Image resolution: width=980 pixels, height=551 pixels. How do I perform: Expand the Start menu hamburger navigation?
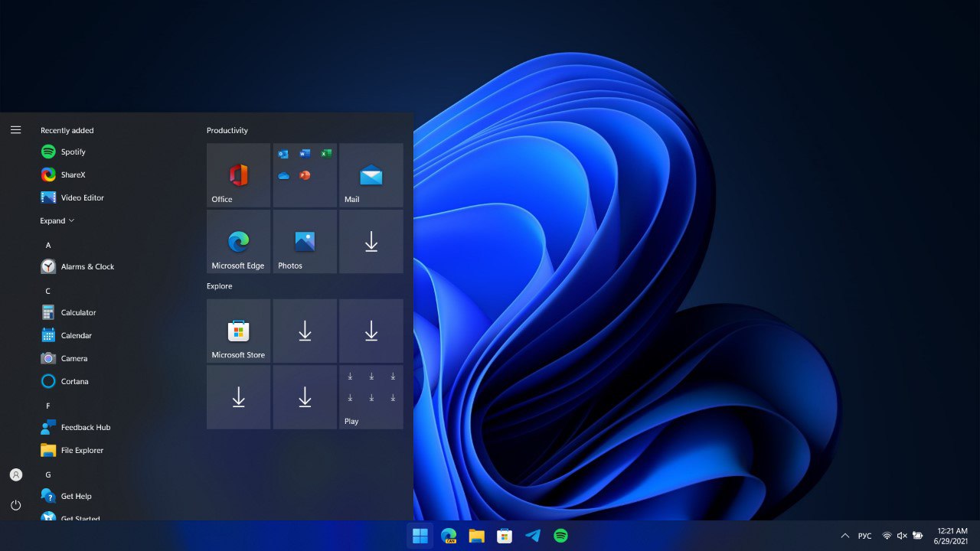click(x=15, y=130)
